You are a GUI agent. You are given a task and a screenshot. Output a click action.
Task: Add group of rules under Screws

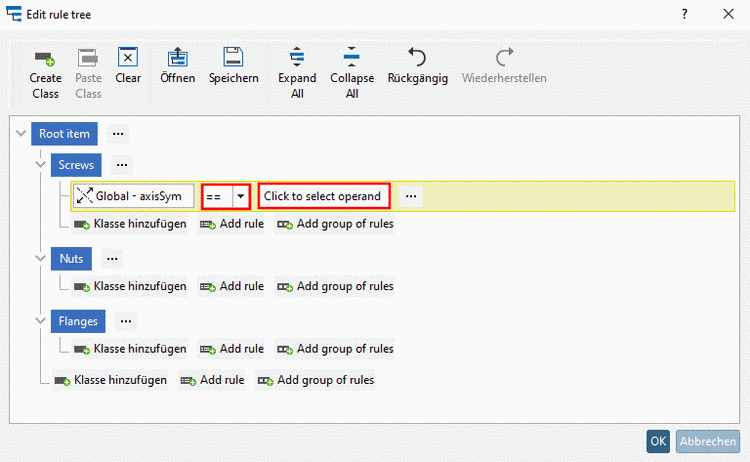(x=335, y=224)
